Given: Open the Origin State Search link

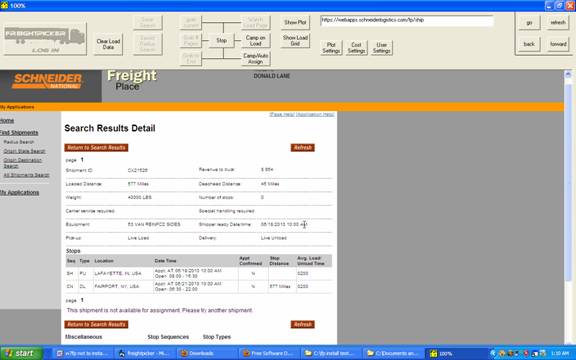Looking at the screenshot, I should point(24,151).
